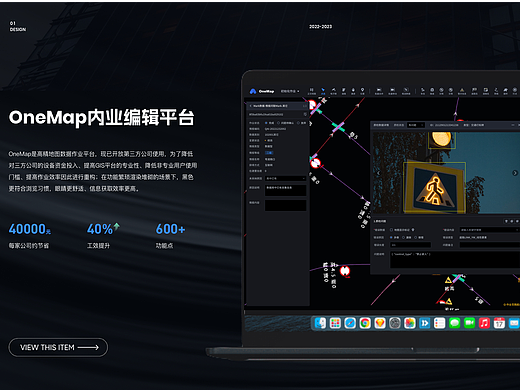Viewport: 520px width, 390px height.
Task: Click the back chevron in the left panel header
Action: click(251, 106)
